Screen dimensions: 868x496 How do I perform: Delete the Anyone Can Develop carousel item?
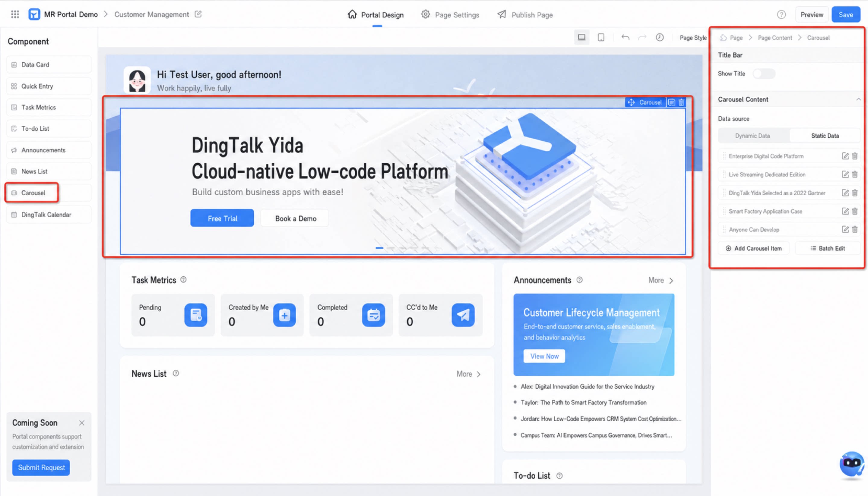click(x=855, y=230)
